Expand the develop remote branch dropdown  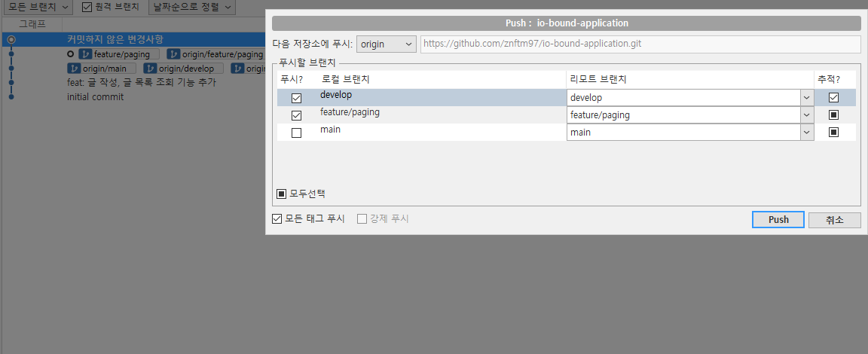807,97
